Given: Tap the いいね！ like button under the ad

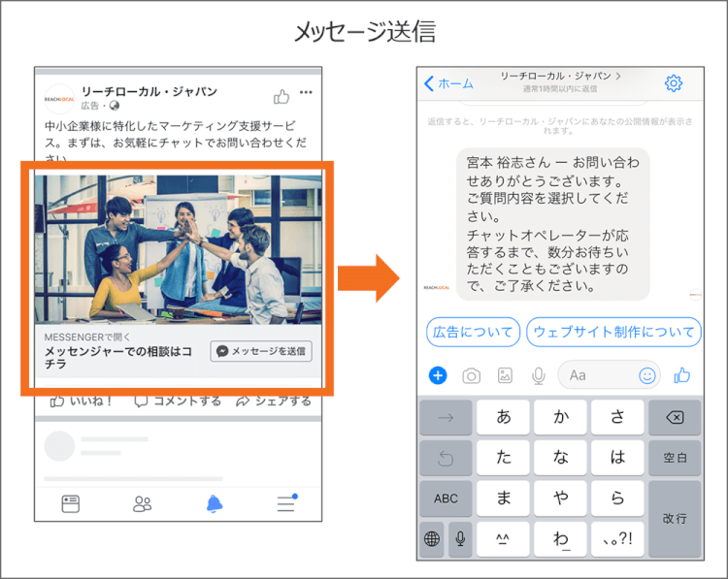Looking at the screenshot, I should [82, 401].
